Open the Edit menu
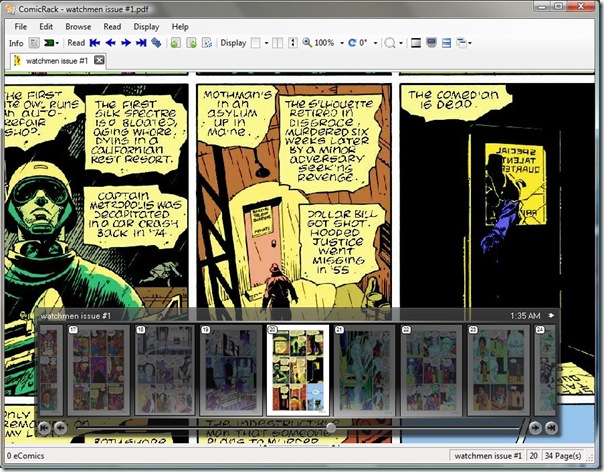 click(x=45, y=27)
